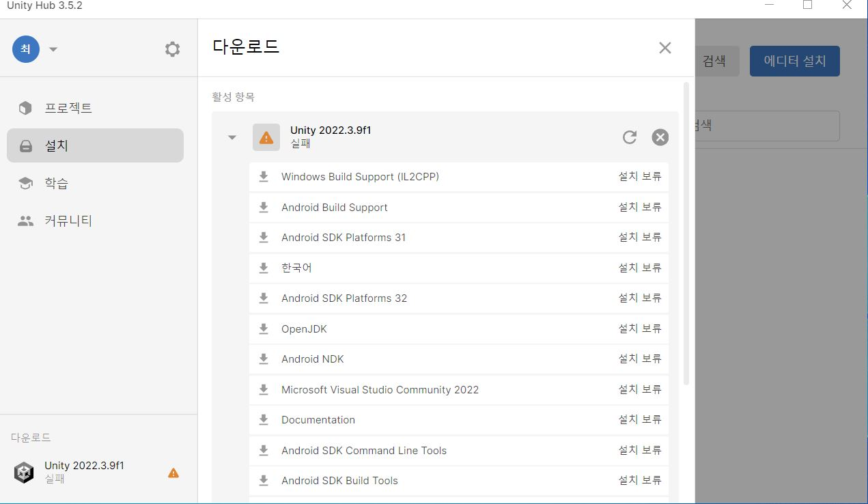
Task: Open the preferences gear icon
Action: (x=172, y=49)
